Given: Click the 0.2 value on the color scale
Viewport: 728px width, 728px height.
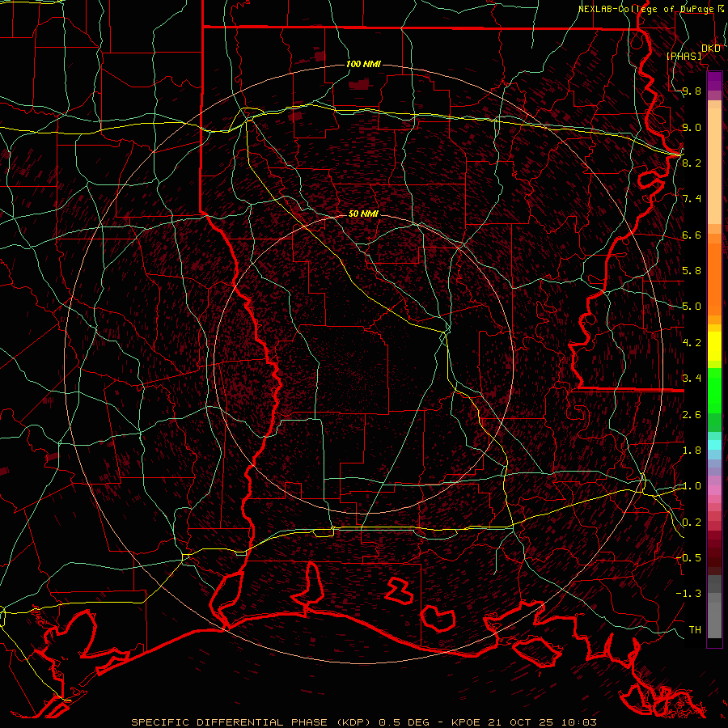Looking at the screenshot, I should tap(692, 523).
